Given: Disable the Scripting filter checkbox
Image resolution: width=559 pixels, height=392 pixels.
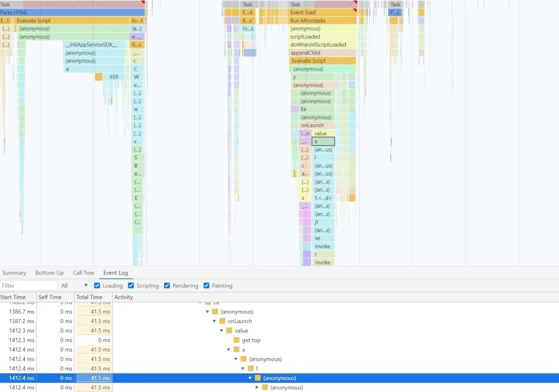Looking at the screenshot, I should (x=131, y=286).
